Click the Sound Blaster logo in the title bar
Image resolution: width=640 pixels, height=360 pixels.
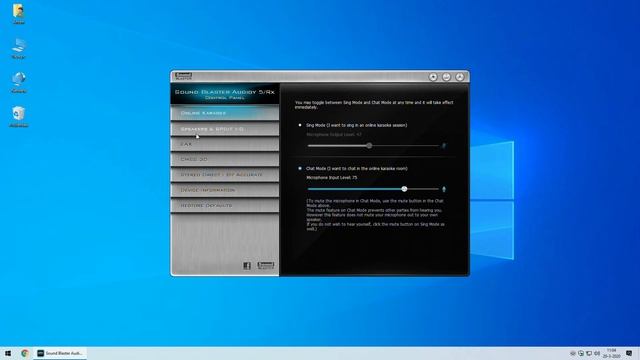click(183, 76)
